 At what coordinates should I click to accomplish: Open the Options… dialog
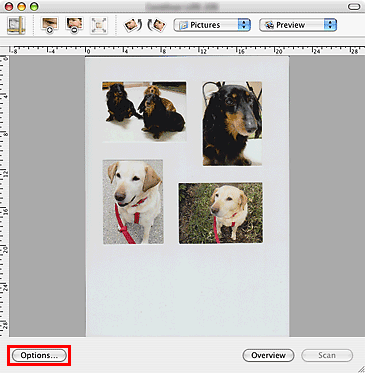point(39,355)
